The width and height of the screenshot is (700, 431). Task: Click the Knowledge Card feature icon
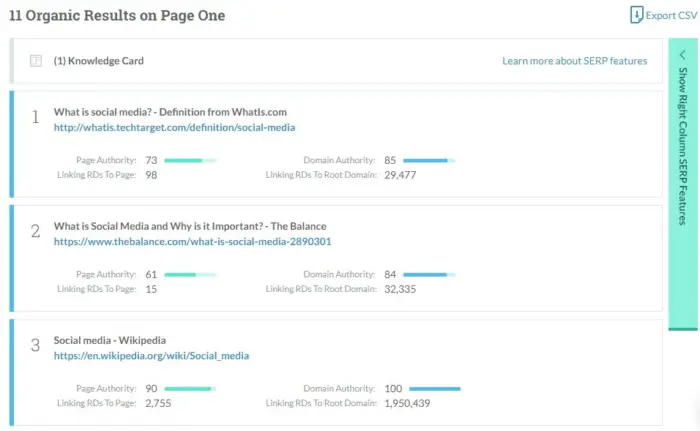(36, 61)
